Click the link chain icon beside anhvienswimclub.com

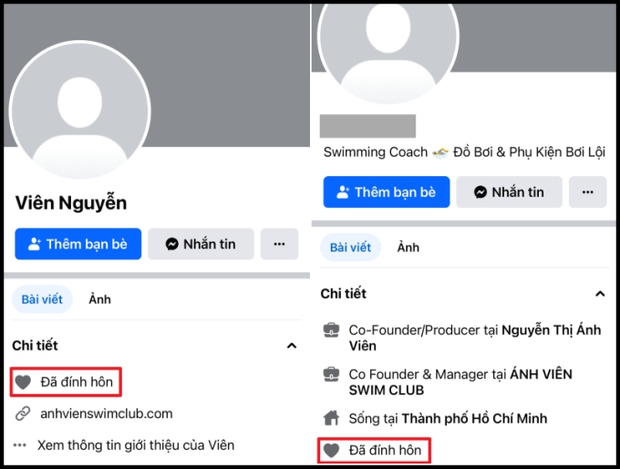22,413
